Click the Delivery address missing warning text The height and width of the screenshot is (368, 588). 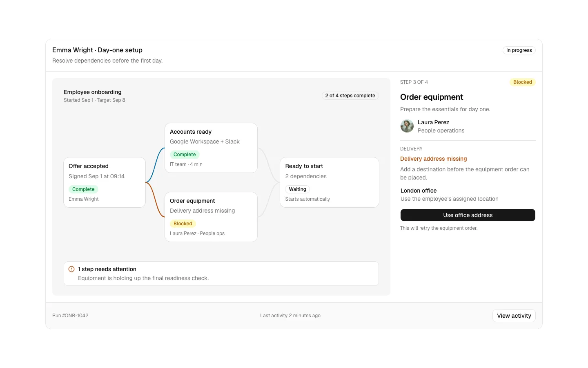[434, 159]
